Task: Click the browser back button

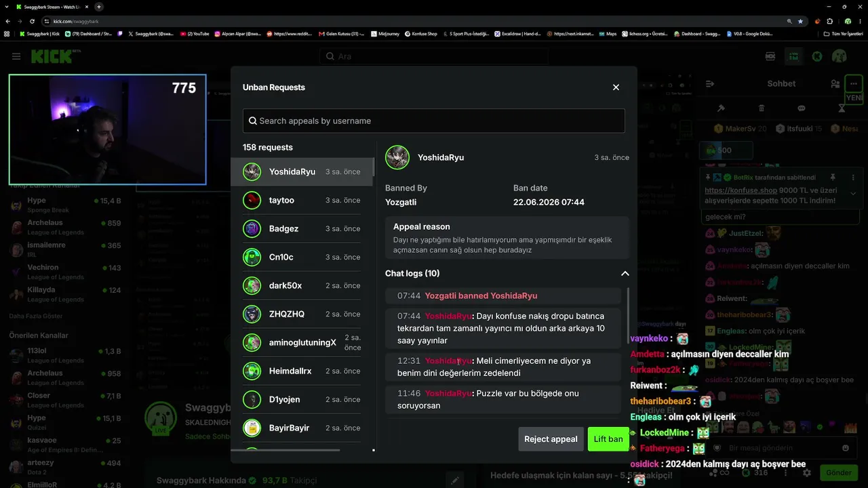Action: pos(8,21)
